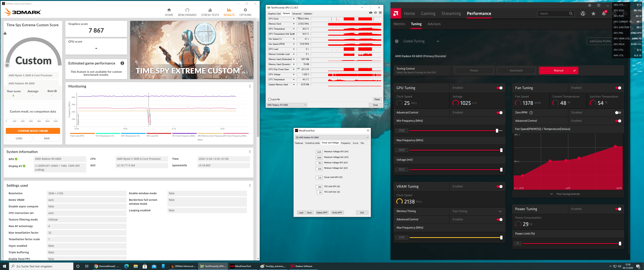Image resolution: width=644 pixels, height=270 pixels.
Task: Toggle VRAM Advanced Control switch
Action: pos(499,220)
